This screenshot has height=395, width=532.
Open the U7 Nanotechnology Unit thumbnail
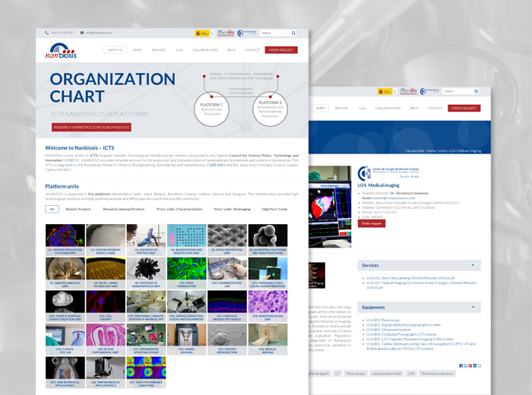coord(65,273)
